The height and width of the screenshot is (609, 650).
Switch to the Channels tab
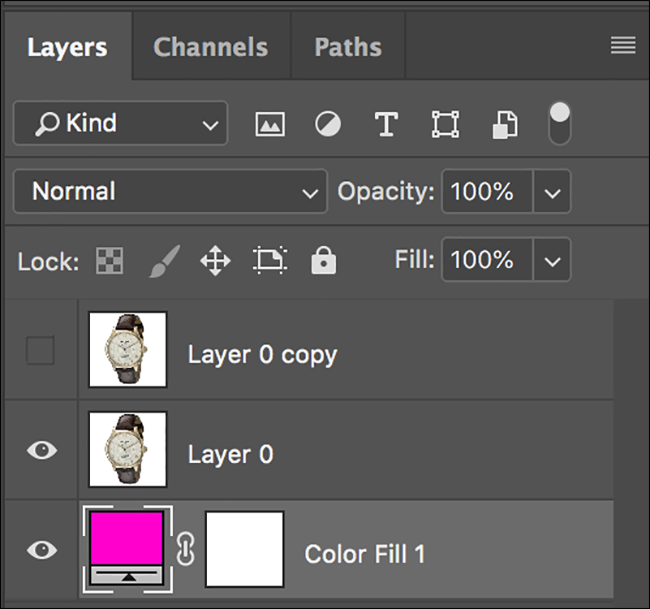(x=210, y=47)
